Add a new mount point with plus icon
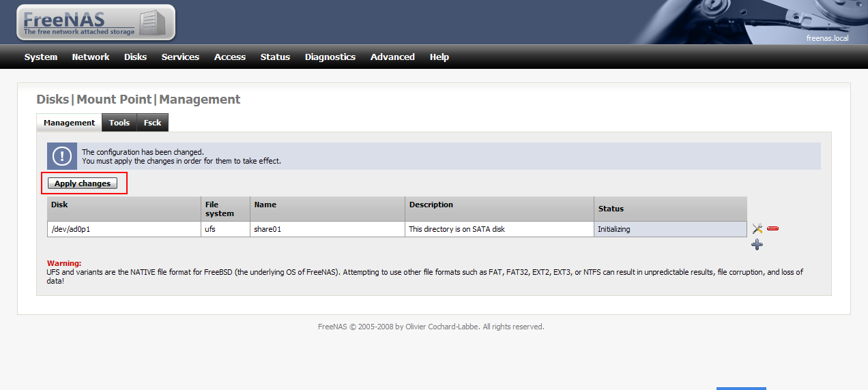Screen dimensions: 868x390 tap(757, 245)
